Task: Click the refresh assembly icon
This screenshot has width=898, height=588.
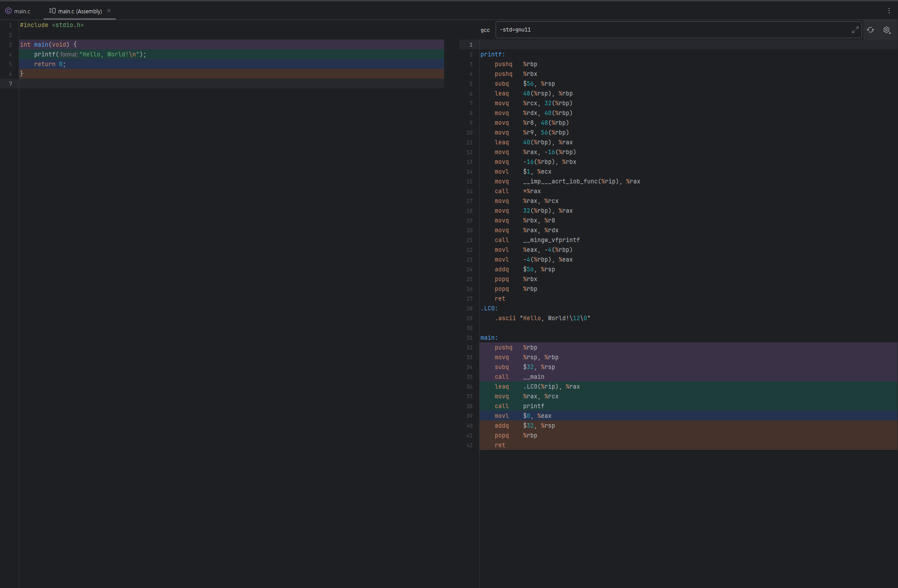Action: tap(870, 30)
